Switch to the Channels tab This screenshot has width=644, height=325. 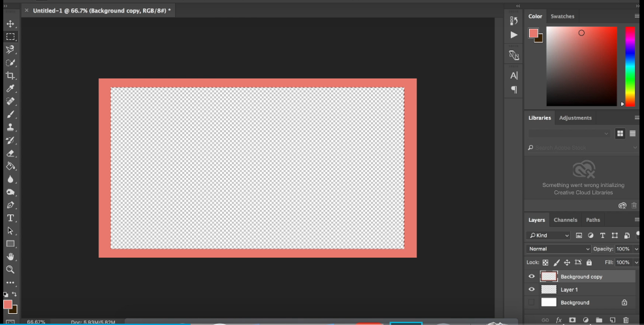point(565,220)
